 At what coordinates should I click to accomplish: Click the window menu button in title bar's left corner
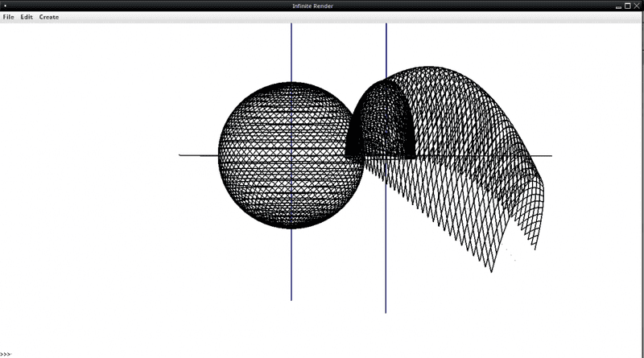pyautogui.click(x=5, y=6)
